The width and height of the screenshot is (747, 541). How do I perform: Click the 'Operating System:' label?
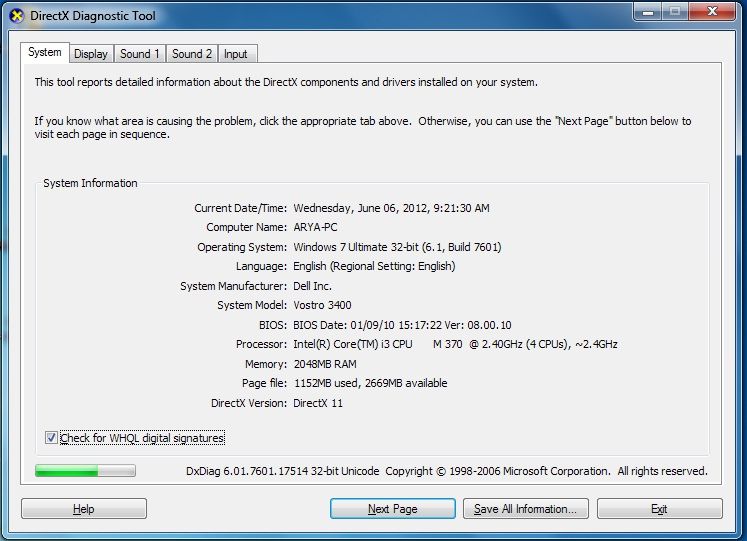pos(242,247)
